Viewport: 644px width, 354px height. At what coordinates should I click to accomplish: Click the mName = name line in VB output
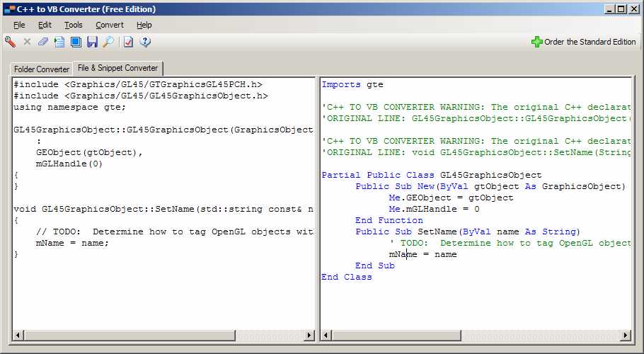coord(422,254)
